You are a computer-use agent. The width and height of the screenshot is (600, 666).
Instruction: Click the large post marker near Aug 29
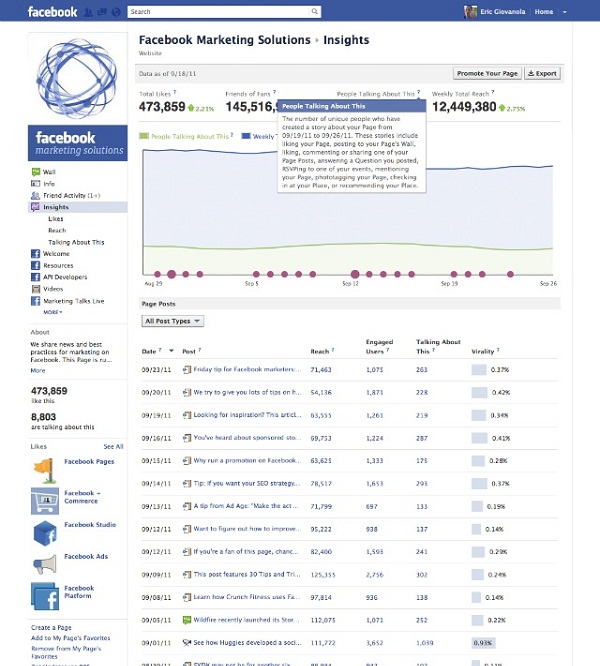coord(172,274)
